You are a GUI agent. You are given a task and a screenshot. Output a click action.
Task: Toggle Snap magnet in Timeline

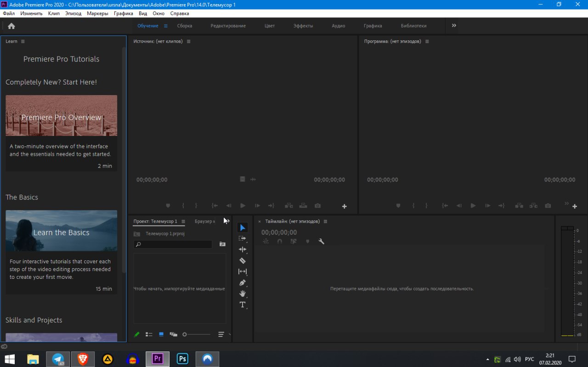(280, 241)
